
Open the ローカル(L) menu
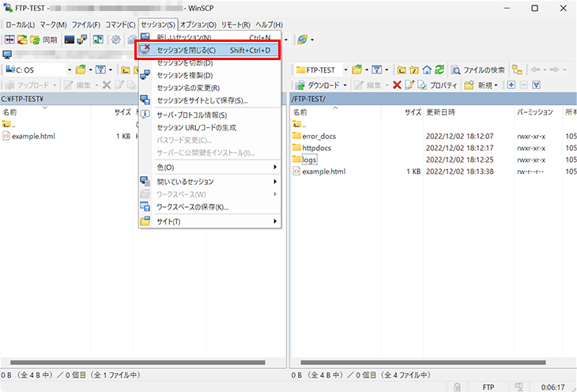pos(21,24)
